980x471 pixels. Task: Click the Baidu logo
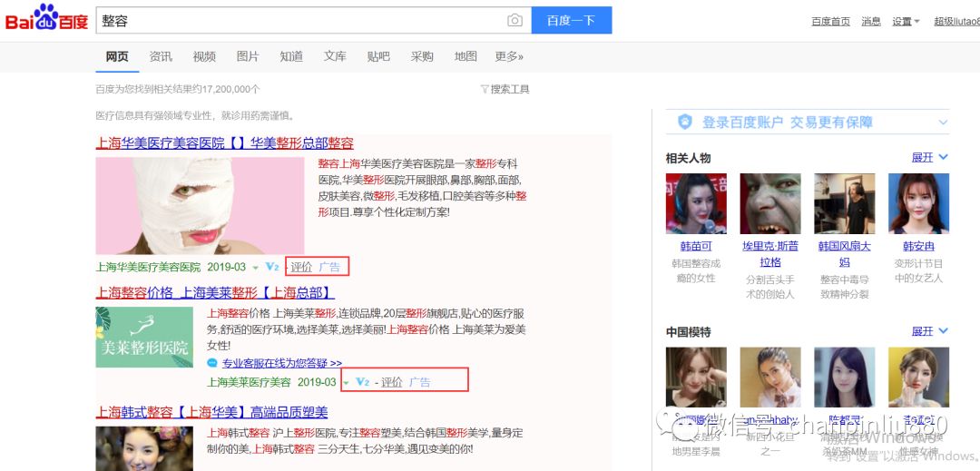(x=46, y=19)
